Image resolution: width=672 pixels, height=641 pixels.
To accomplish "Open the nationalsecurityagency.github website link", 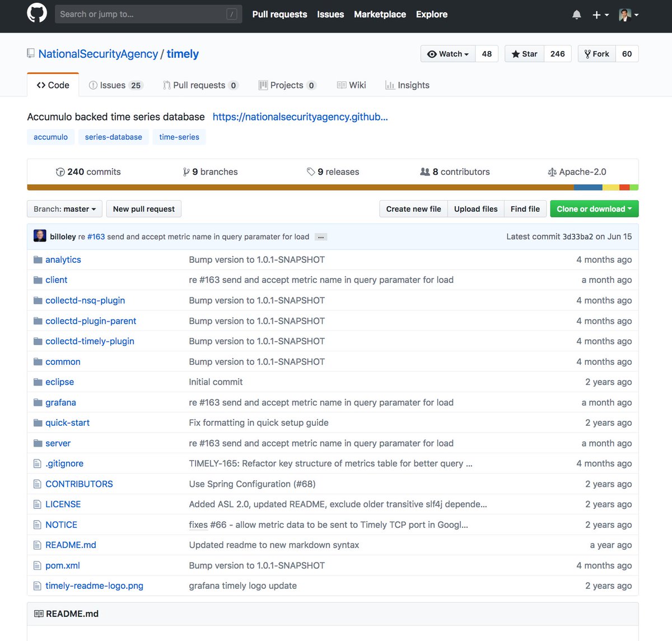I will (300, 117).
